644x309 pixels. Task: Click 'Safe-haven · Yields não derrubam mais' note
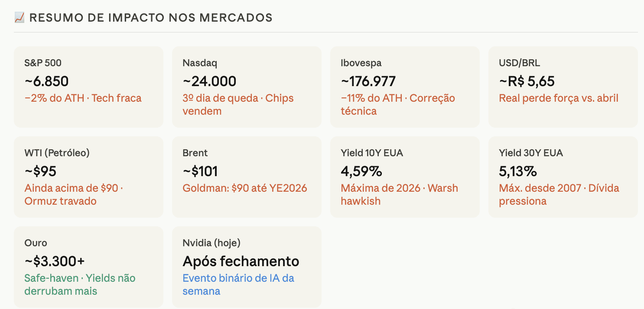[x=80, y=284]
